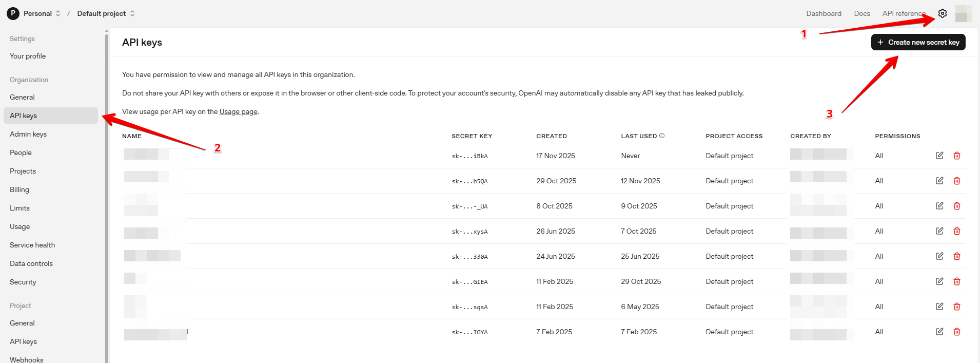Open API reference in top navigation
The image size is (980, 363).
904,13
